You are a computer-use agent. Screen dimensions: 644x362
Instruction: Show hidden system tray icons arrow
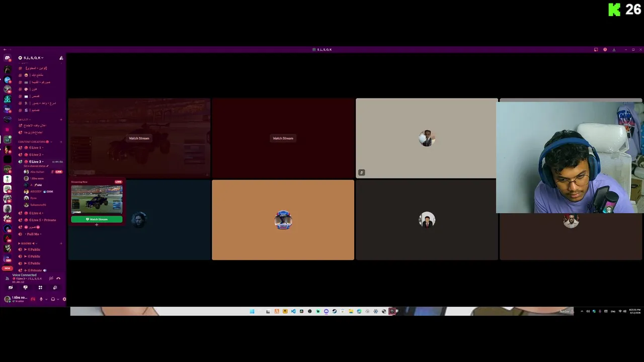click(x=582, y=311)
